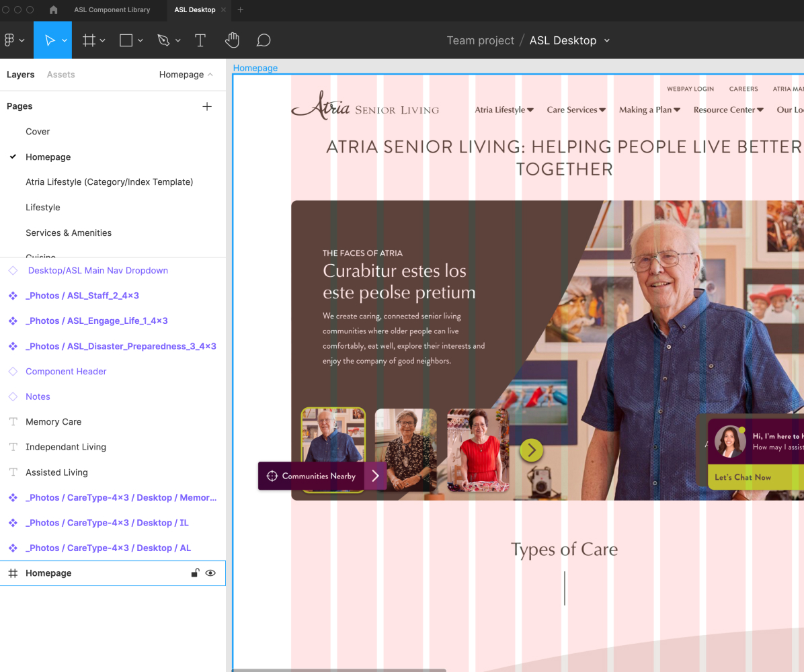Screen dimensions: 804x672
Task: Select the Independant Living text layer
Action: [66, 447]
